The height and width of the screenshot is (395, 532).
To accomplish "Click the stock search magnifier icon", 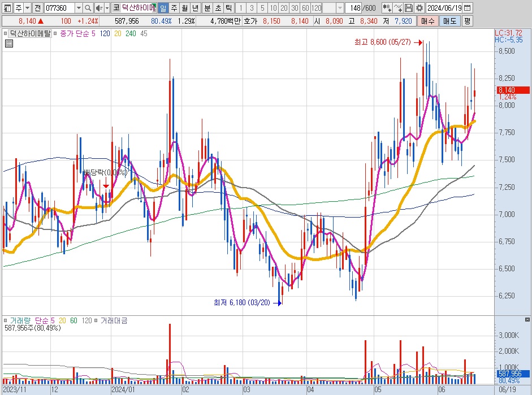I will coord(88,8).
